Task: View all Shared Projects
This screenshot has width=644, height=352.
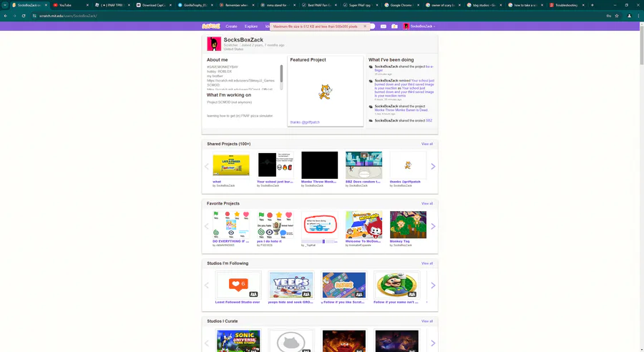Action: (x=426, y=144)
